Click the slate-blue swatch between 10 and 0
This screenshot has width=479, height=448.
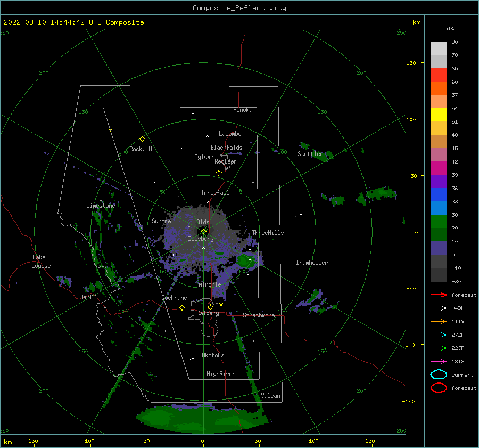click(439, 248)
